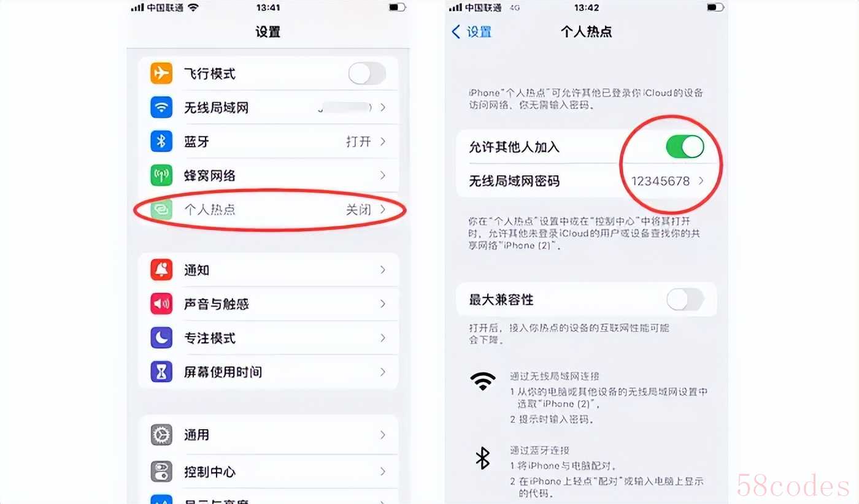Open the 控制中心 settings item

click(x=269, y=472)
